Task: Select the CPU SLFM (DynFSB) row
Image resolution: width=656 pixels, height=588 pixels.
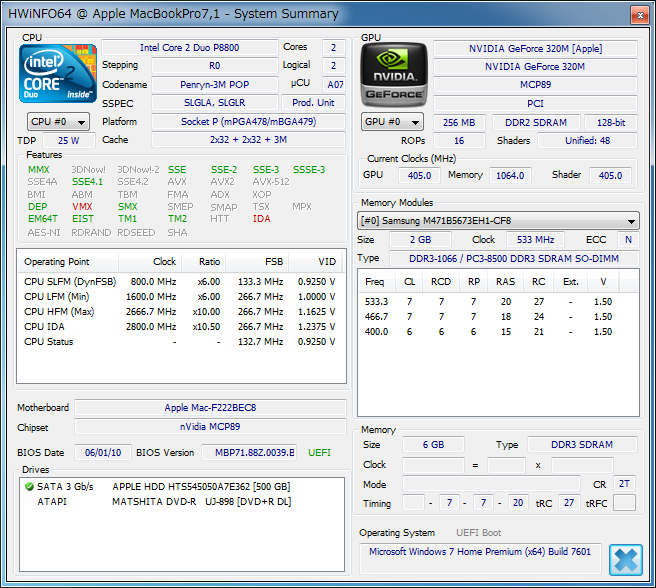Action: (x=180, y=282)
